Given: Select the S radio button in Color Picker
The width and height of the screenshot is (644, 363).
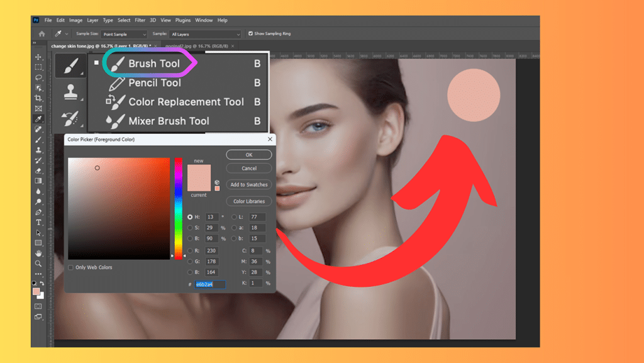Looking at the screenshot, I should pyautogui.click(x=191, y=227).
